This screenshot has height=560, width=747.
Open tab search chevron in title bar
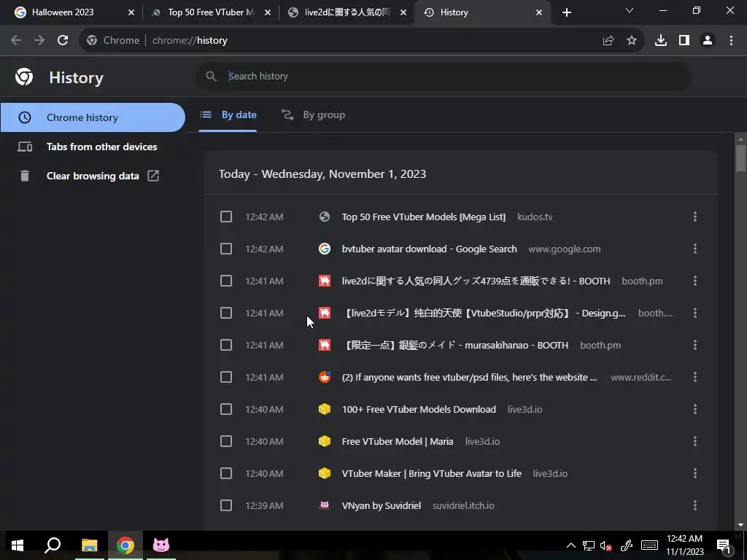click(630, 10)
